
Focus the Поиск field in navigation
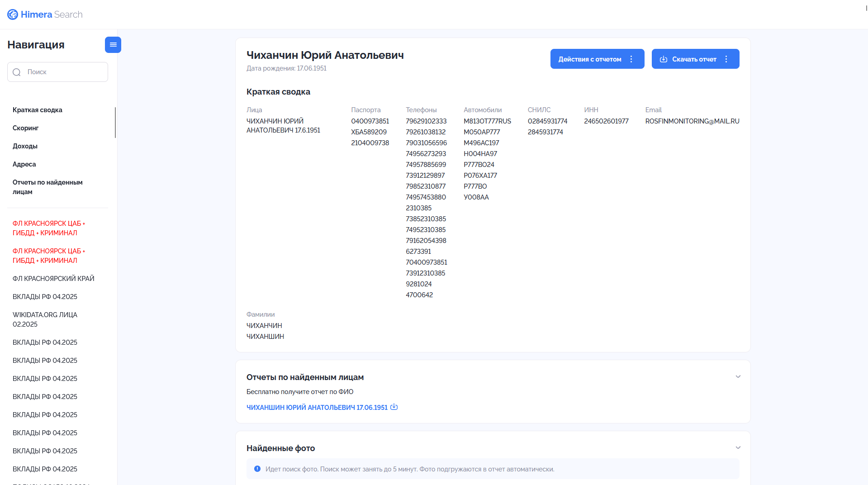(x=57, y=72)
